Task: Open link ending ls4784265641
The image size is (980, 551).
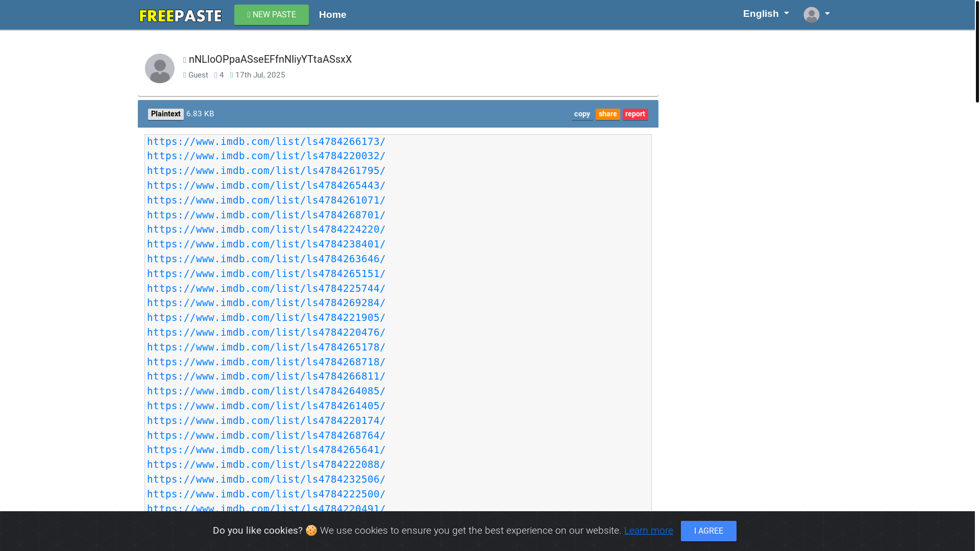Action: pyautogui.click(x=266, y=450)
